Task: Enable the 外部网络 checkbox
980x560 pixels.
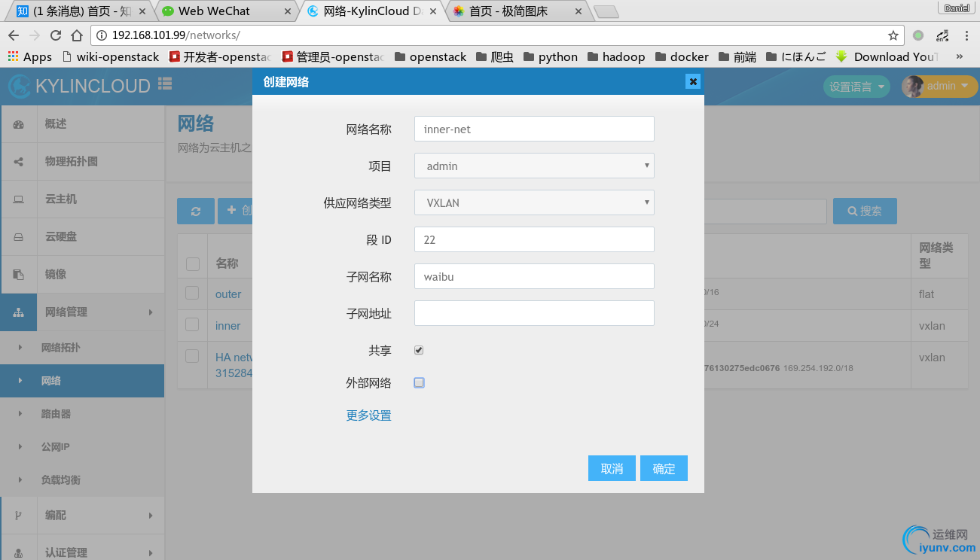Action: point(419,382)
